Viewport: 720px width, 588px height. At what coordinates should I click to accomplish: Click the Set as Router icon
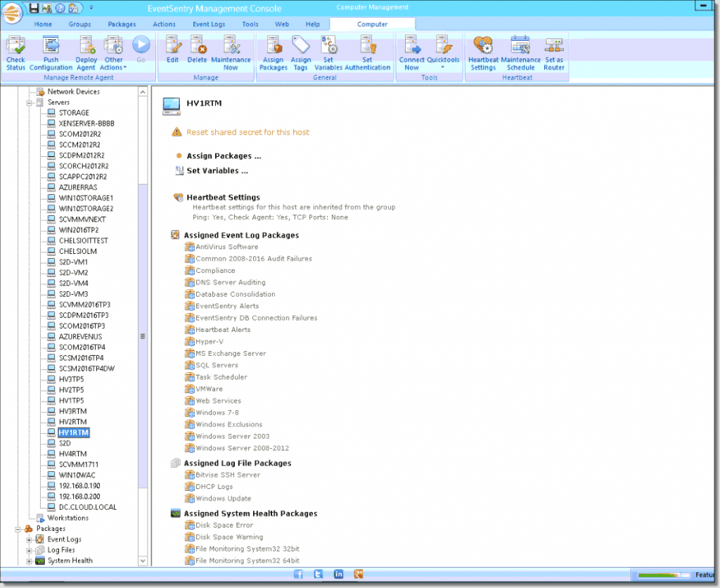554,53
